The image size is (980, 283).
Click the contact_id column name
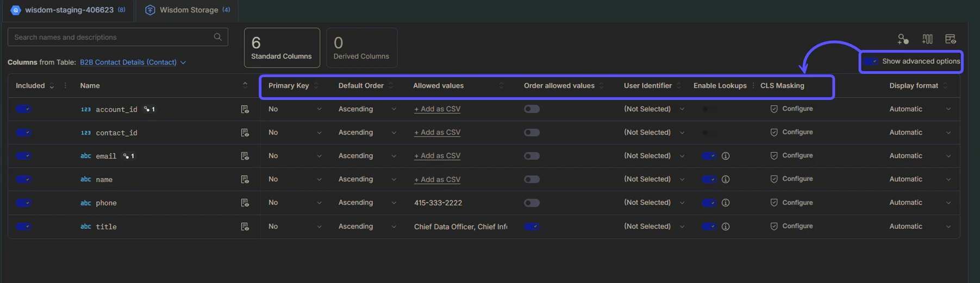116,133
